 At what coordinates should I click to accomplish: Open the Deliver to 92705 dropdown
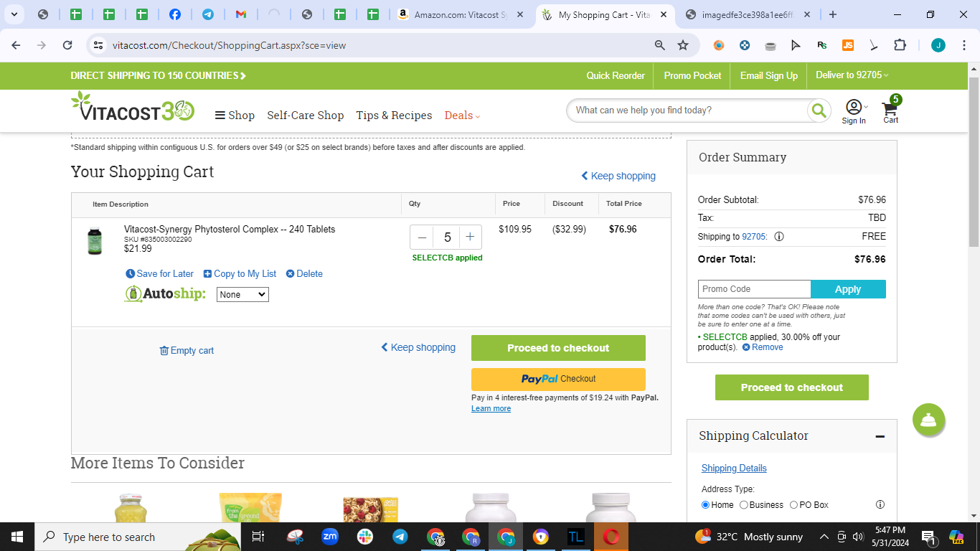(x=852, y=75)
